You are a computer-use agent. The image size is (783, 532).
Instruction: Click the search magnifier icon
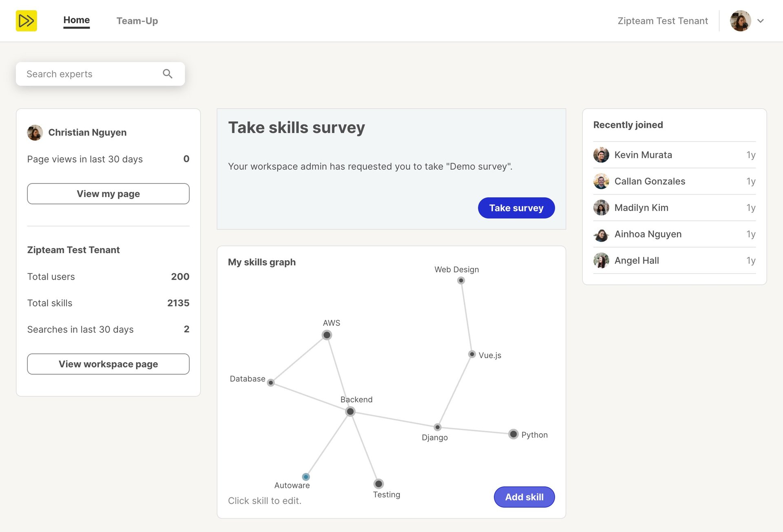tap(168, 74)
